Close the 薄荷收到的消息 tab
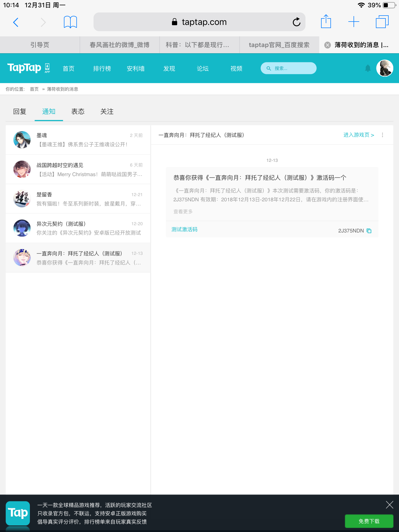399x532 pixels. coord(328,45)
